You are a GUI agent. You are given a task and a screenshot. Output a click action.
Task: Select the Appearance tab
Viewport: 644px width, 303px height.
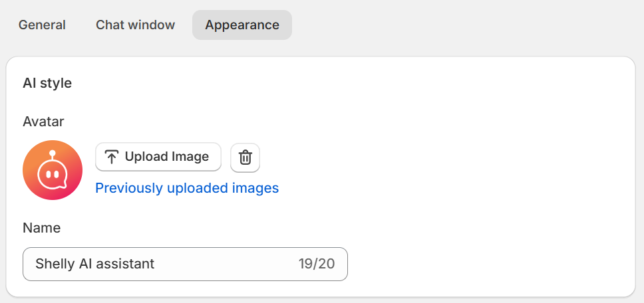[x=242, y=25]
